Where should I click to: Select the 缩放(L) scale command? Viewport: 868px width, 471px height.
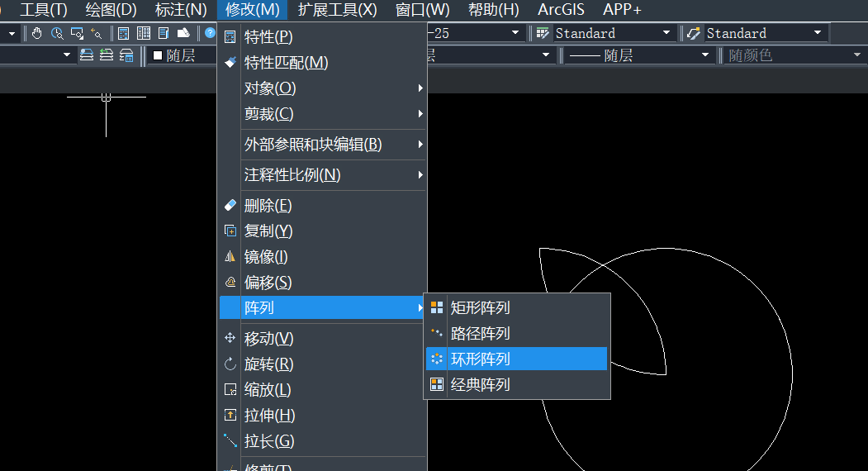click(x=323, y=389)
